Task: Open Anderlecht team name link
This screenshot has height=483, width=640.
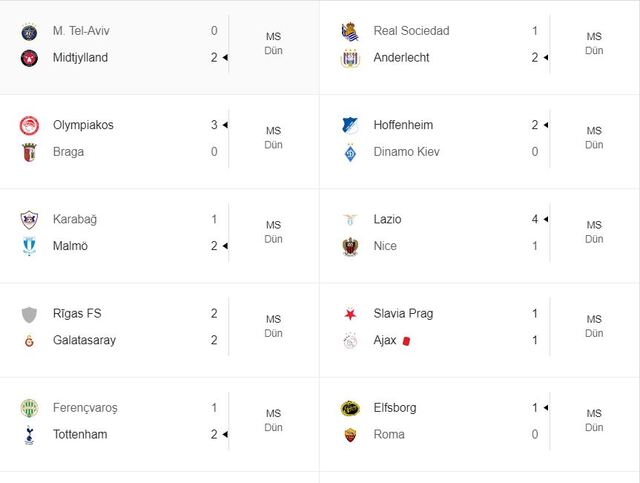Action: (401, 58)
